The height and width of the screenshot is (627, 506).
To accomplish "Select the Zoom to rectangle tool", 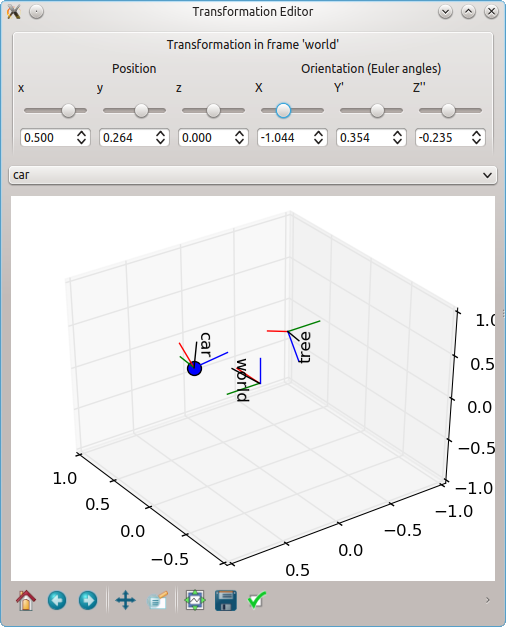I will 158,600.
